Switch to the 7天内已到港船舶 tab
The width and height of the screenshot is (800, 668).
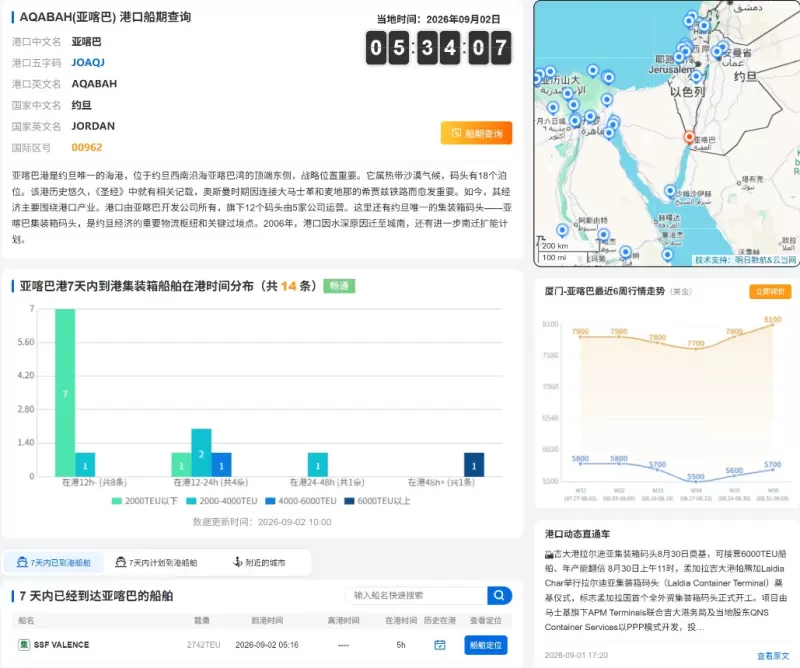(x=54, y=562)
